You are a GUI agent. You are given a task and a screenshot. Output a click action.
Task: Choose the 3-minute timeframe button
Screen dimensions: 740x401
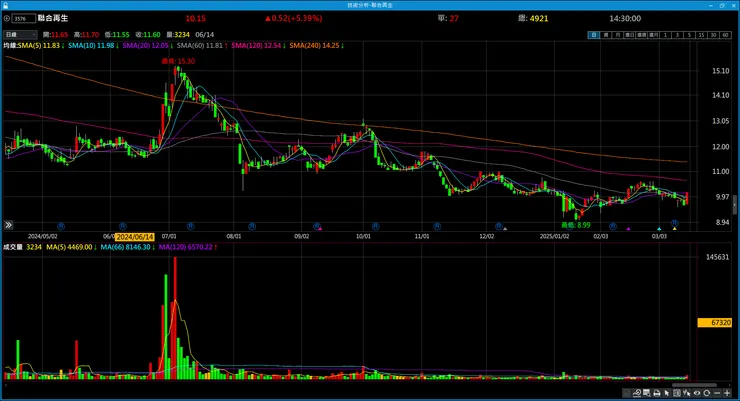677,35
